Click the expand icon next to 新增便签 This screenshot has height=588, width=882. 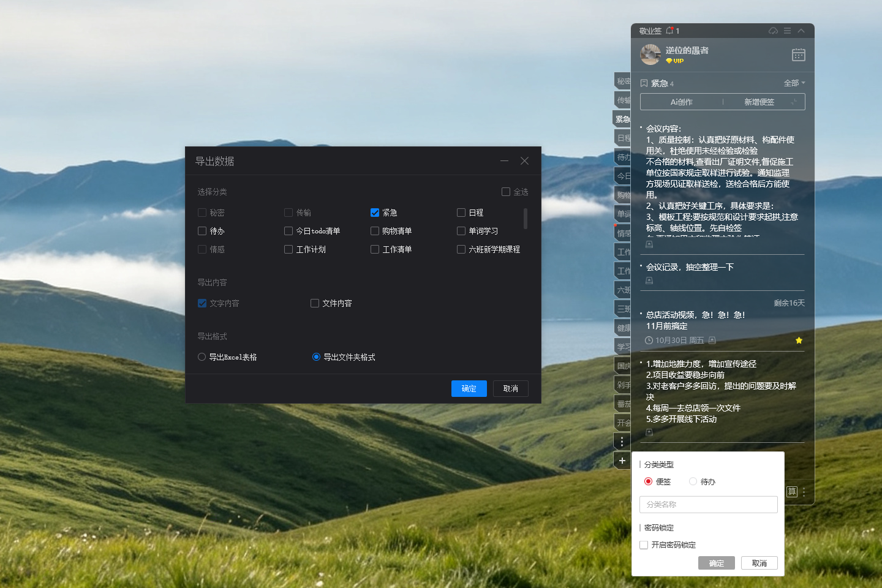pos(794,102)
